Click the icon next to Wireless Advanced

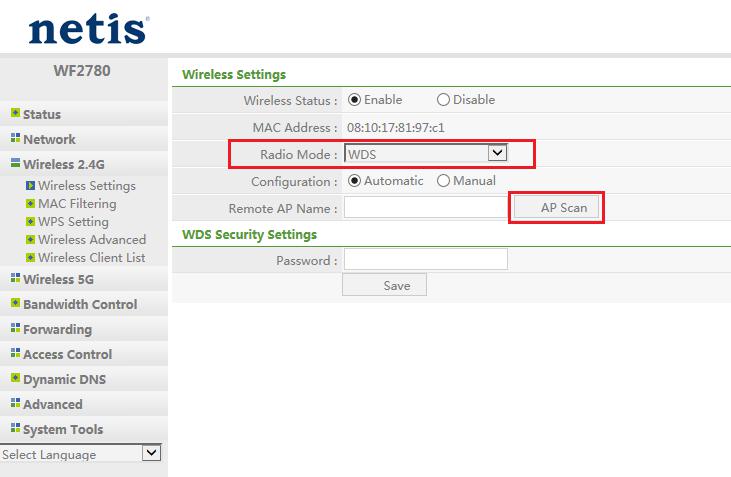click(30, 240)
